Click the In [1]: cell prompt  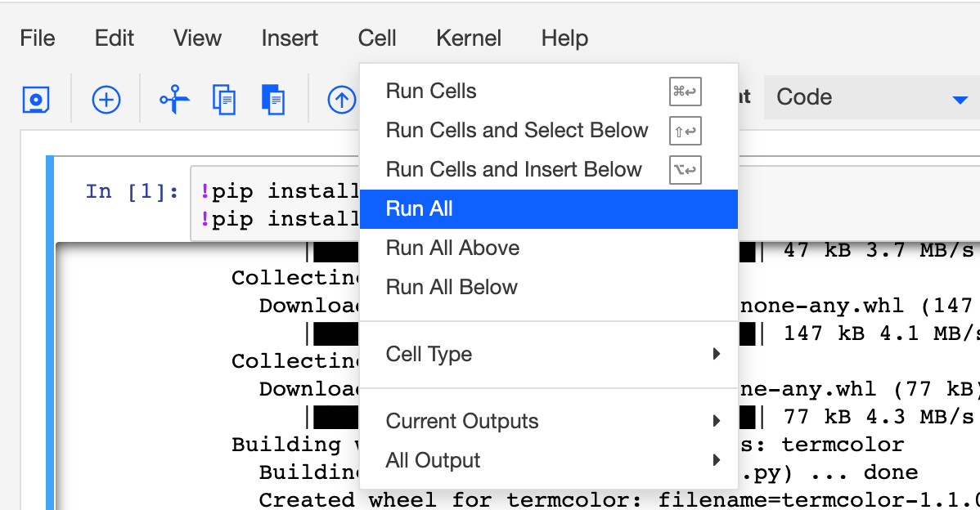(x=132, y=191)
